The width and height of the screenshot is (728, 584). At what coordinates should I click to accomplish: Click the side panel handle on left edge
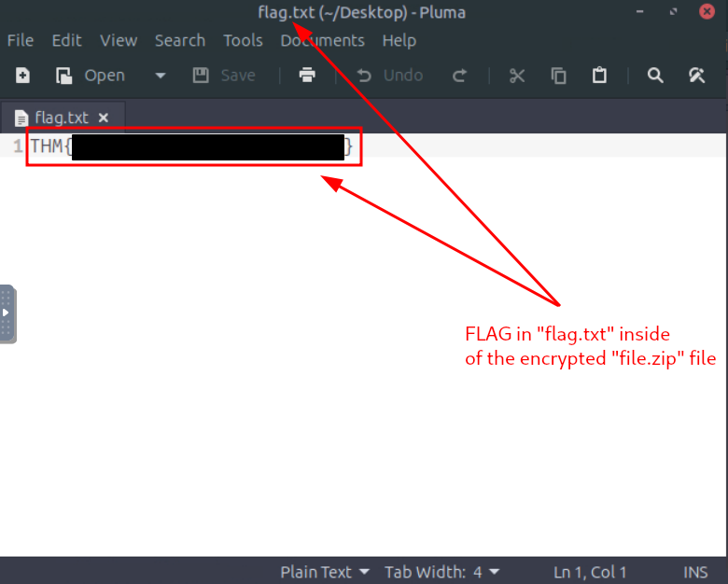tap(6, 313)
